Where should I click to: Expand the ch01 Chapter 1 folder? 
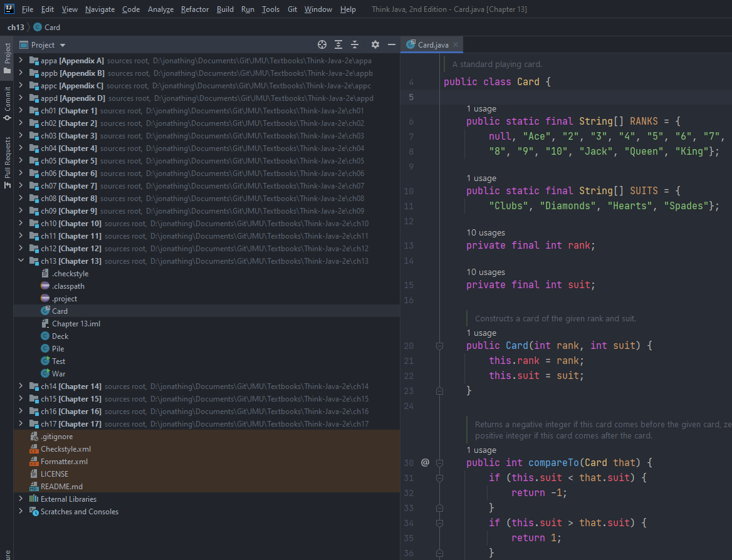[x=21, y=111]
